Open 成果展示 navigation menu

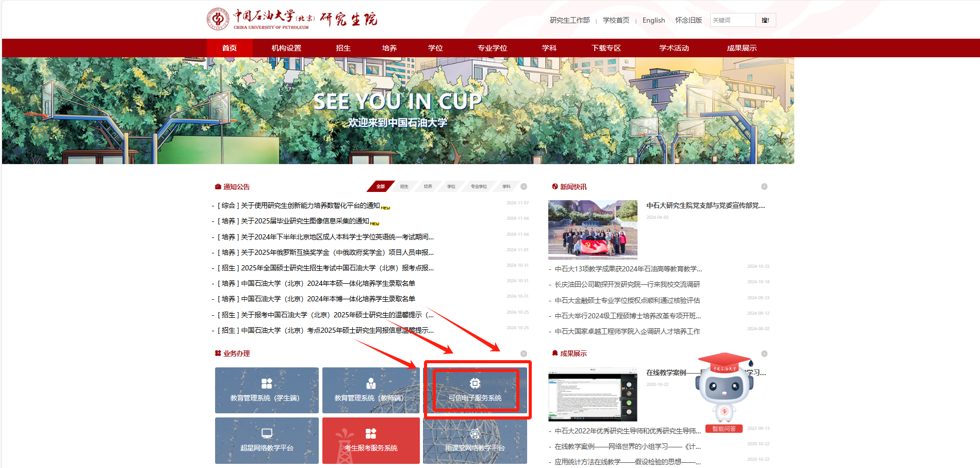click(742, 48)
